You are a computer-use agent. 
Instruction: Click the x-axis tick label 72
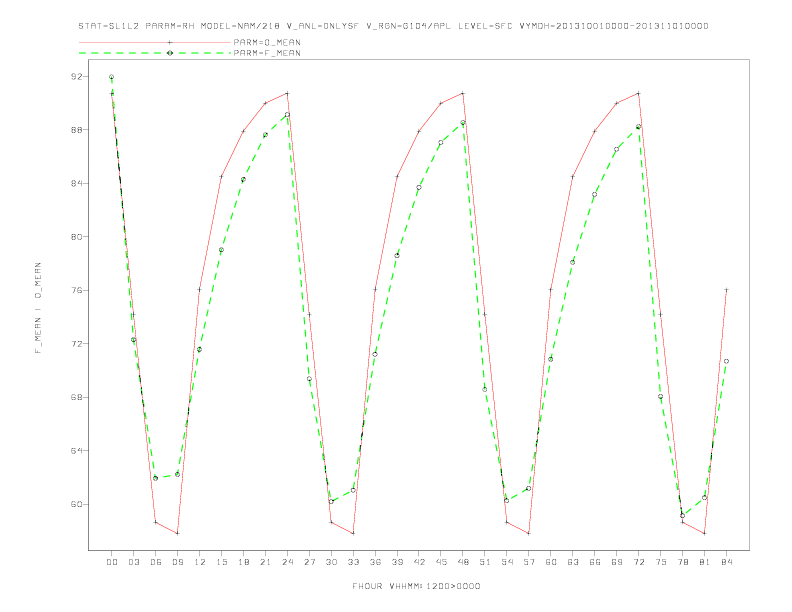[x=638, y=562]
